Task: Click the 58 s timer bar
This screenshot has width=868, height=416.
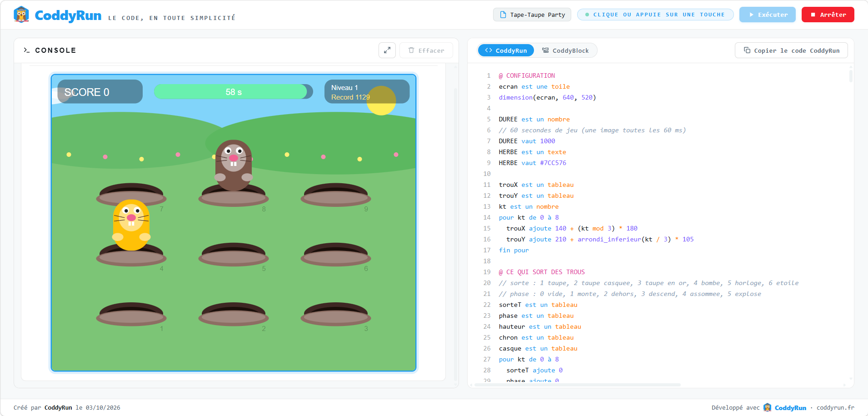Action: (x=234, y=92)
